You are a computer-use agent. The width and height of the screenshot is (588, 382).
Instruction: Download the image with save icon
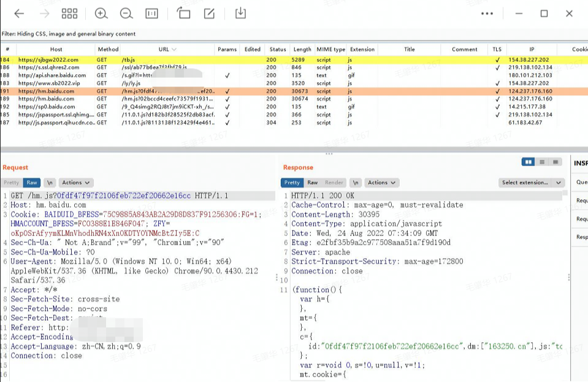pyautogui.click(x=241, y=13)
